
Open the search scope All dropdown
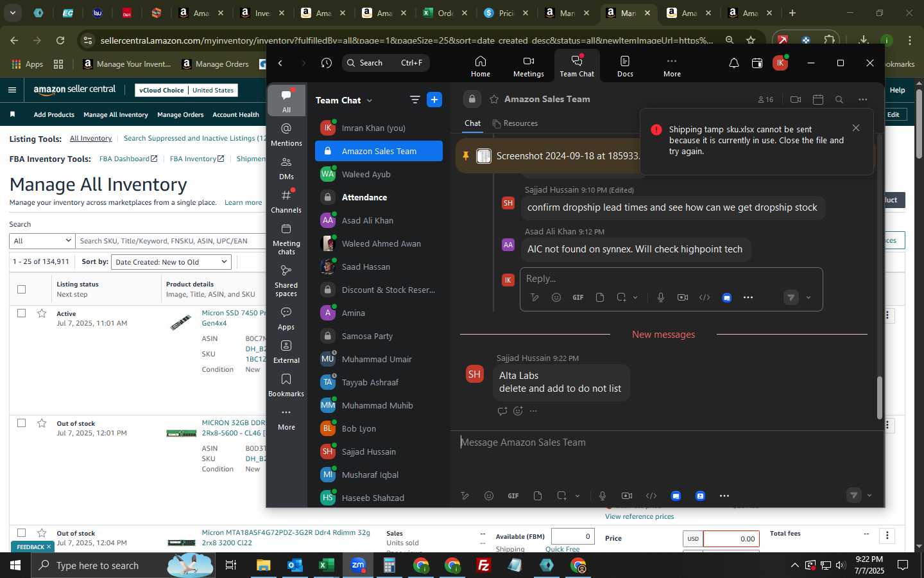pyautogui.click(x=42, y=241)
